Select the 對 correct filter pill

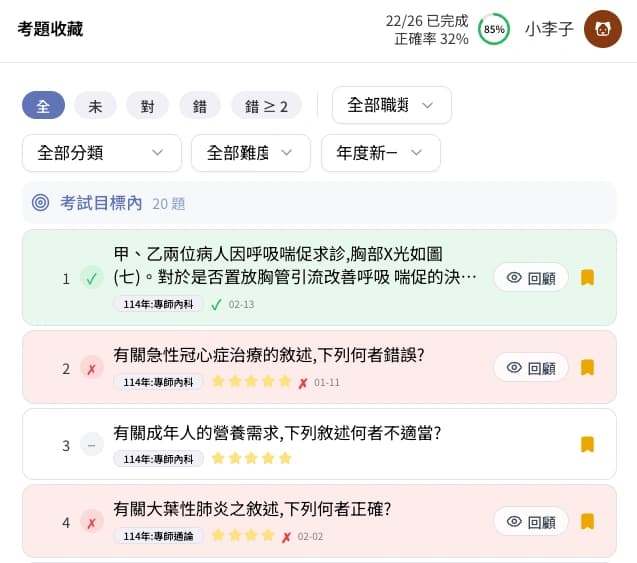tap(148, 105)
